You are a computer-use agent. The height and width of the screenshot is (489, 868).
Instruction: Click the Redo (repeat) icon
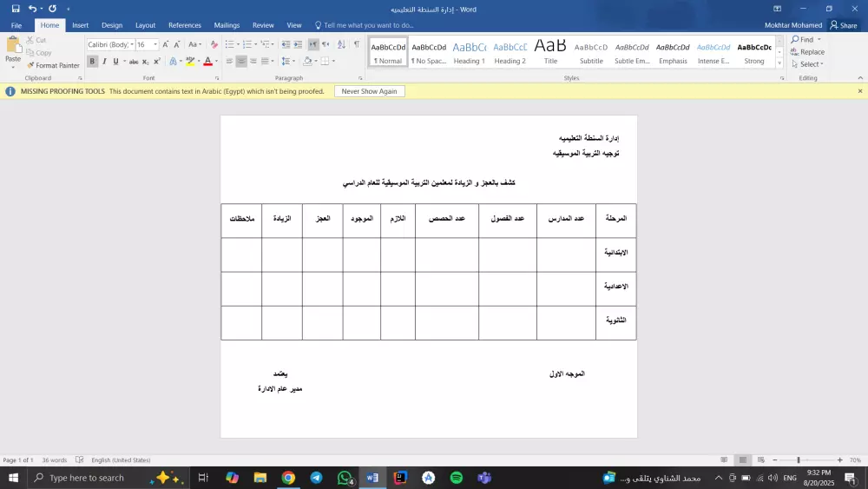point(53,9)
